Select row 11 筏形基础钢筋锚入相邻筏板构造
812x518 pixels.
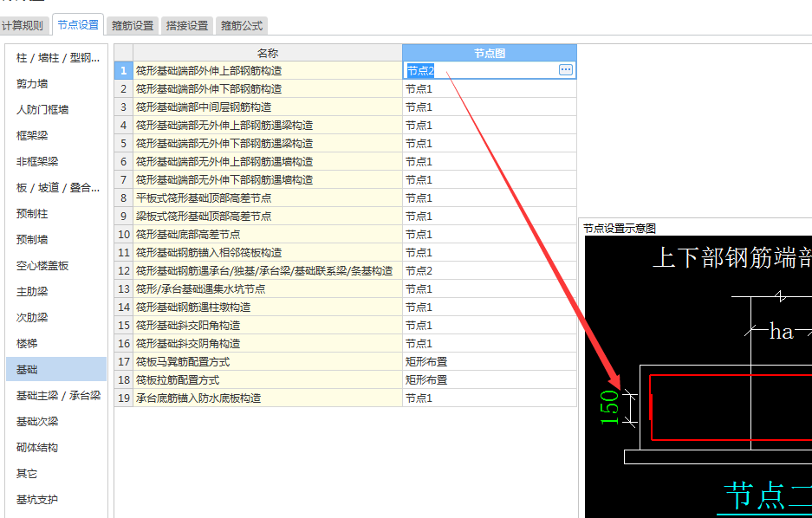(268, 253)
